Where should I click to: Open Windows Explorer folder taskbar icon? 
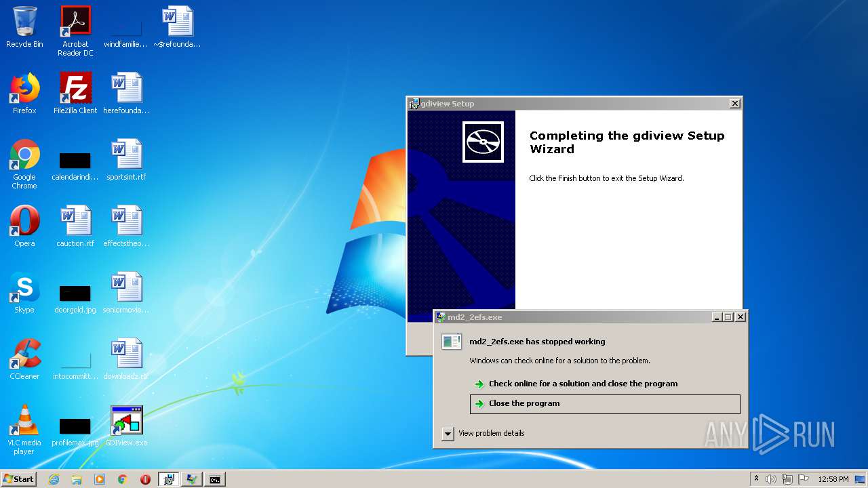tap(77, 479)
